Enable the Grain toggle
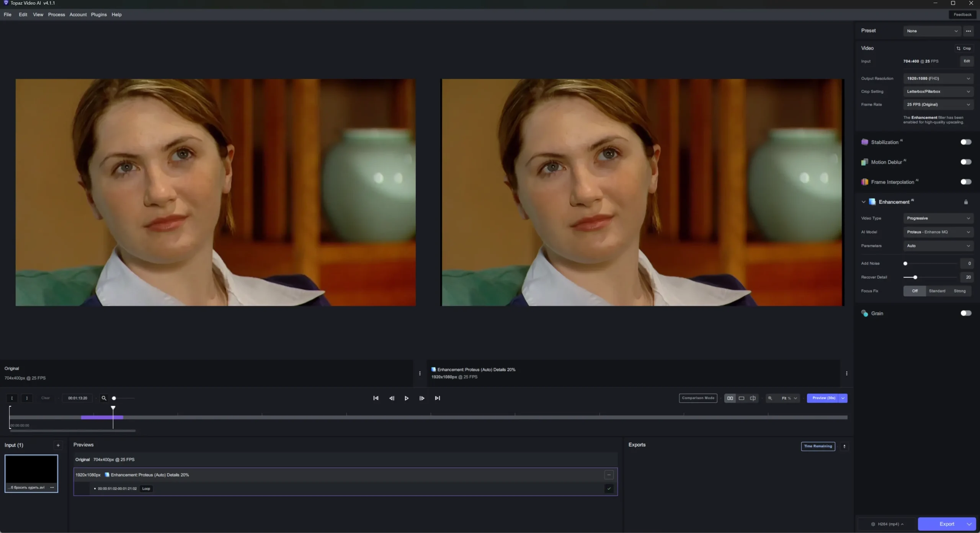Viewport: 980px width, 533px height. 965,313
